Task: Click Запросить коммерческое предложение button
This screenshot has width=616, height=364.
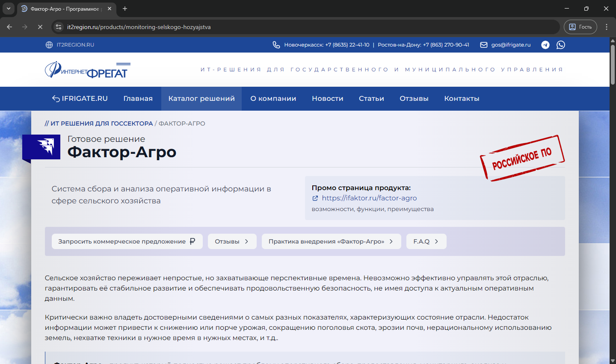Action: tap(127, 241)
